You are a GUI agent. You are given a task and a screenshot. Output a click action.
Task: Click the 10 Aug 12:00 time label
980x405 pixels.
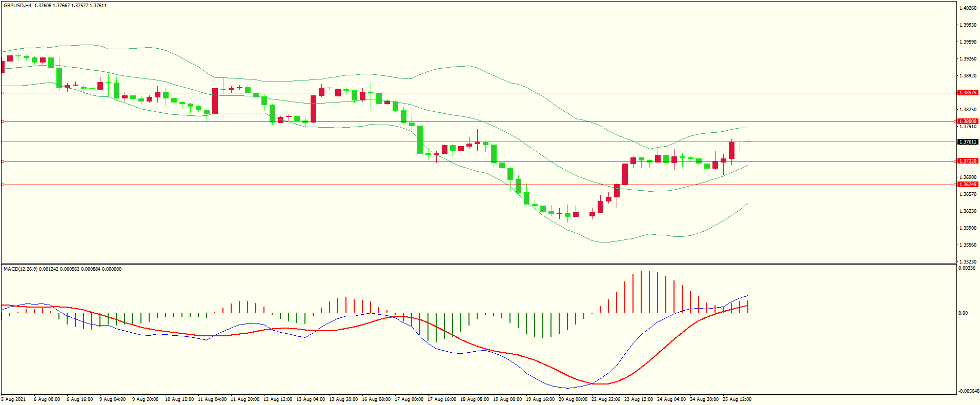(179, 399)
